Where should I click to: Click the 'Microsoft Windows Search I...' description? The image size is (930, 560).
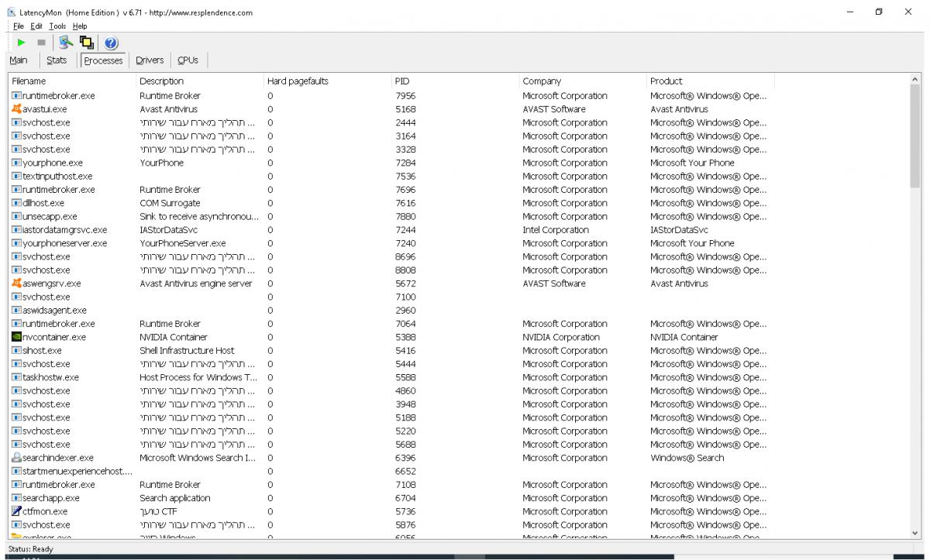pos(198,458)
